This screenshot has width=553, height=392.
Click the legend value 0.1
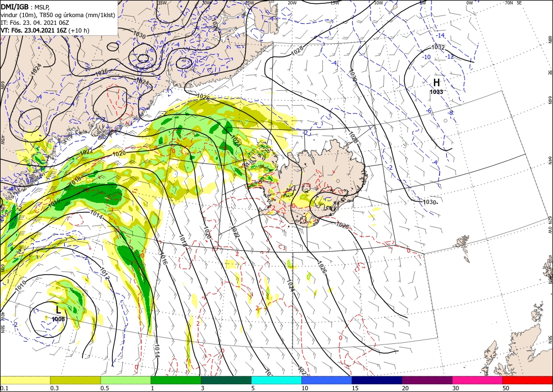3,388
